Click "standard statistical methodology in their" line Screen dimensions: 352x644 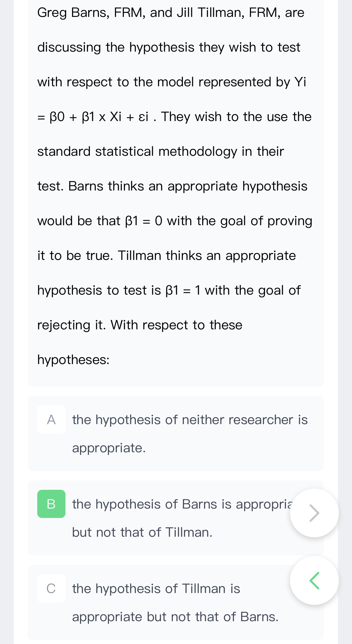click(160, 152)
